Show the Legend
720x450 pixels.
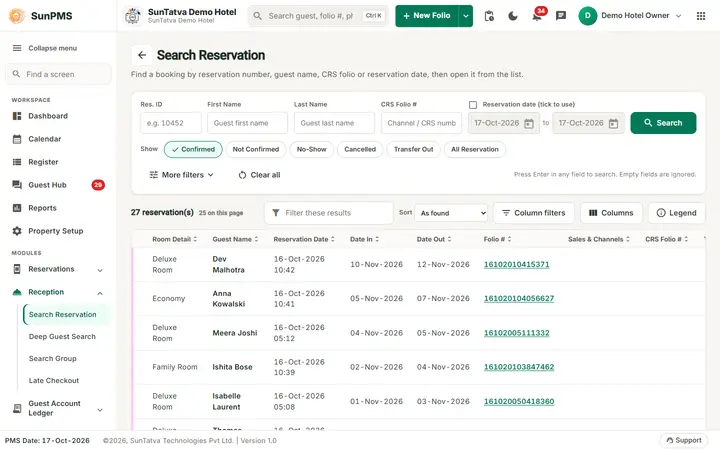click(x=677, y=213)
